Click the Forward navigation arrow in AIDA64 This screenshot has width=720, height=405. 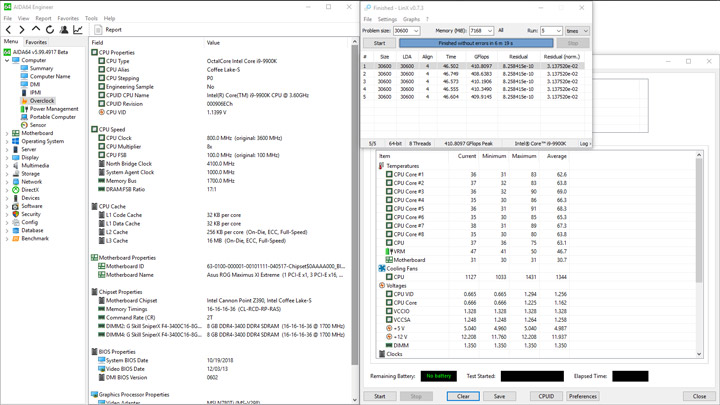pos(22,30)
